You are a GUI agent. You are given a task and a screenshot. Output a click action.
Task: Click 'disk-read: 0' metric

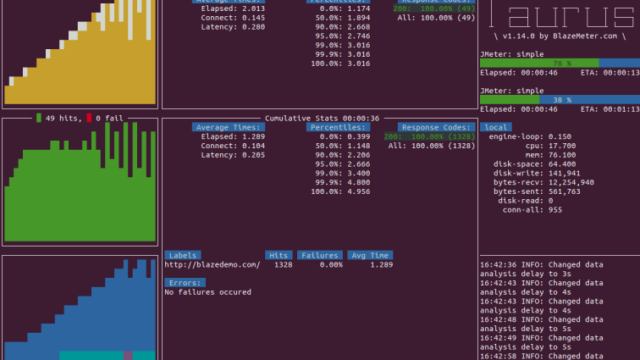526,201
